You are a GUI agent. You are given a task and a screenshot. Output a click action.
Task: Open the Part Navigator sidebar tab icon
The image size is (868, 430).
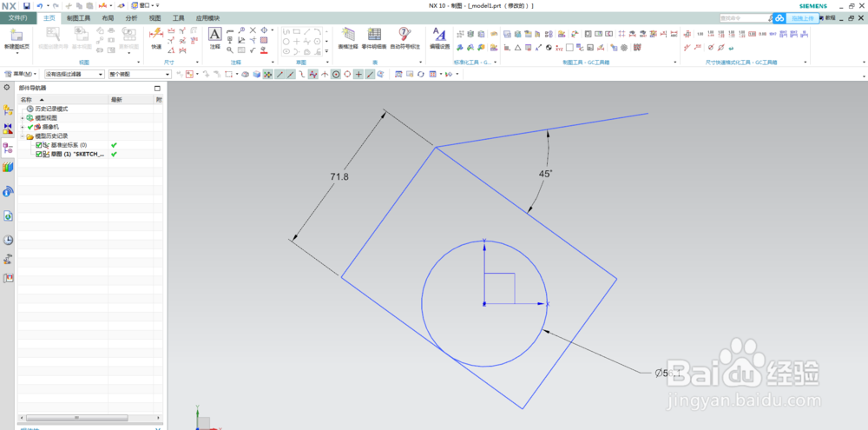[9, 147]
